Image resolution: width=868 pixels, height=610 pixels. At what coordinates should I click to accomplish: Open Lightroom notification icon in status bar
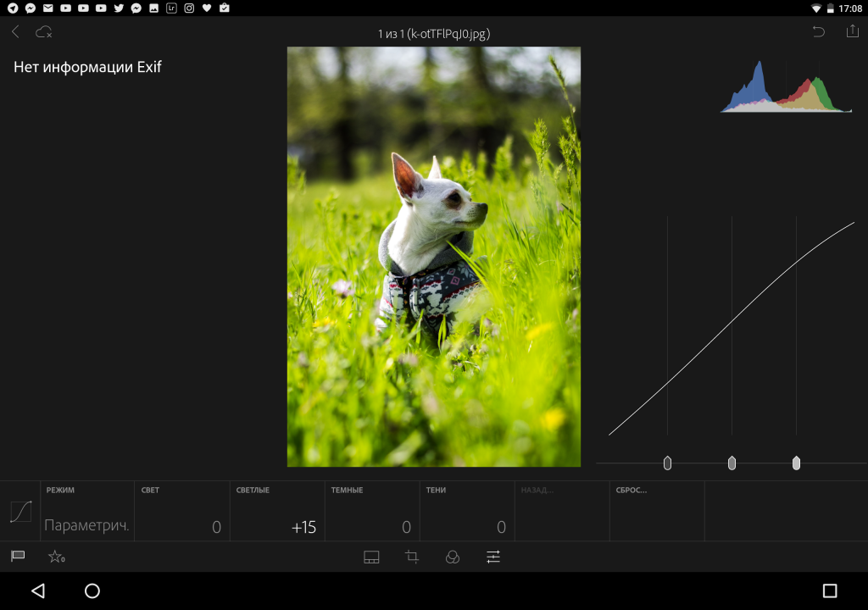click(171, 8)
